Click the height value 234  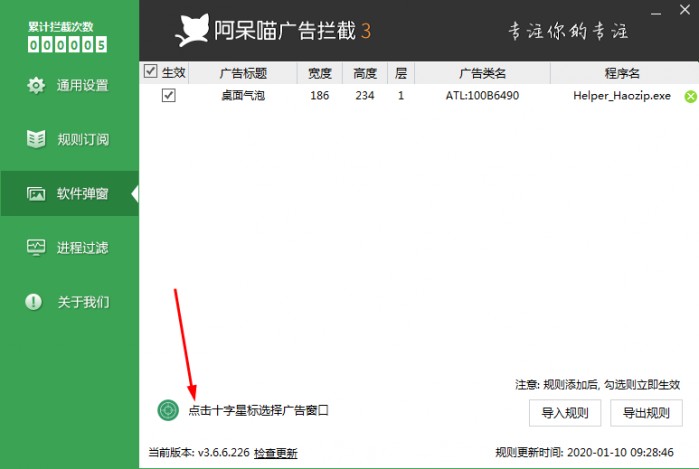[x=365, y=95]
